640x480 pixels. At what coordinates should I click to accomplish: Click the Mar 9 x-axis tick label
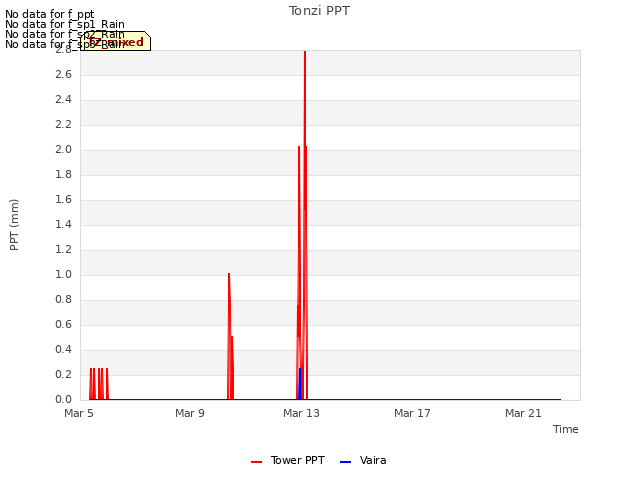190,413
